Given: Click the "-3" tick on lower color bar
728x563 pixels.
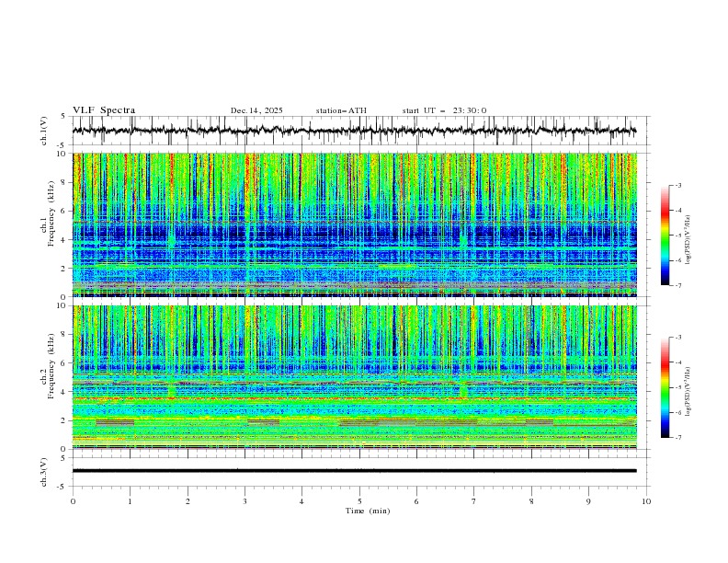Looking at the screenshot, I should tap(677, 338).
